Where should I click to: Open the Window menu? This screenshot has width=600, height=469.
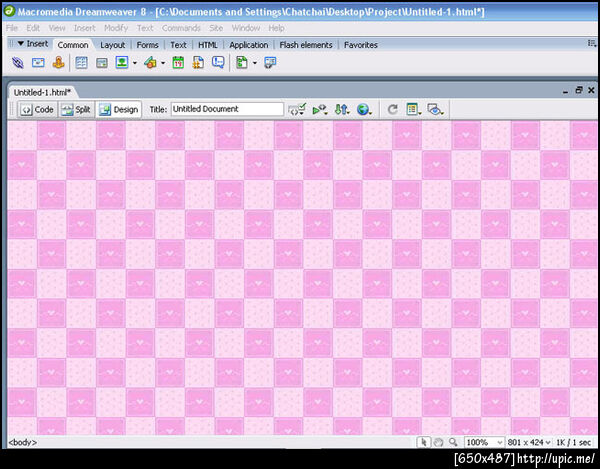click(x=246, y=28)
